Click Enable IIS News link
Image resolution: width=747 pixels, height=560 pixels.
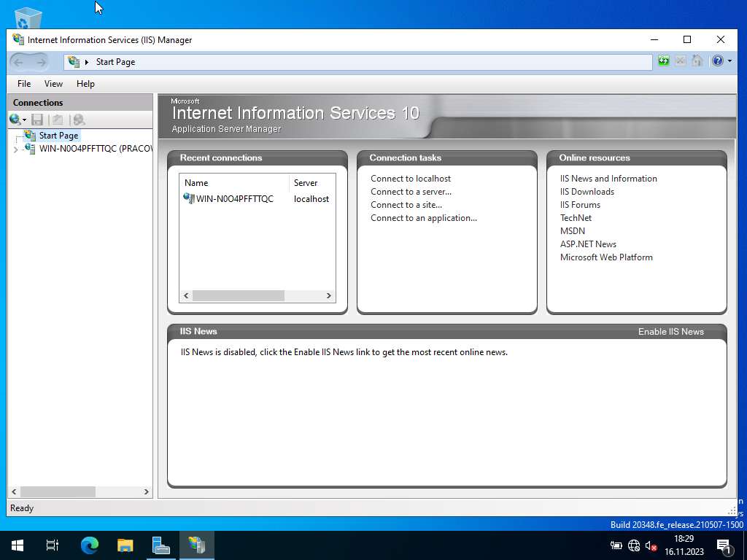[671, 332]
